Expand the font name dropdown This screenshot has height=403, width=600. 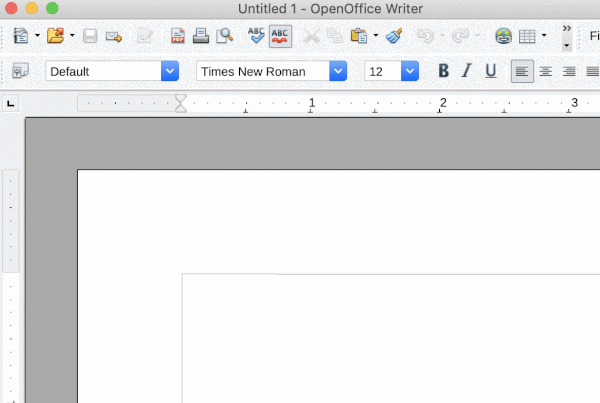(338, 71)
